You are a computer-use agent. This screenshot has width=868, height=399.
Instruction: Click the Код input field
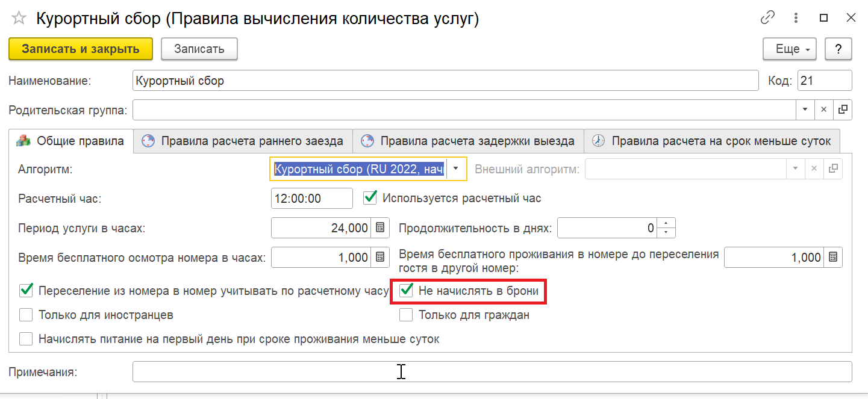coord(825,81)
